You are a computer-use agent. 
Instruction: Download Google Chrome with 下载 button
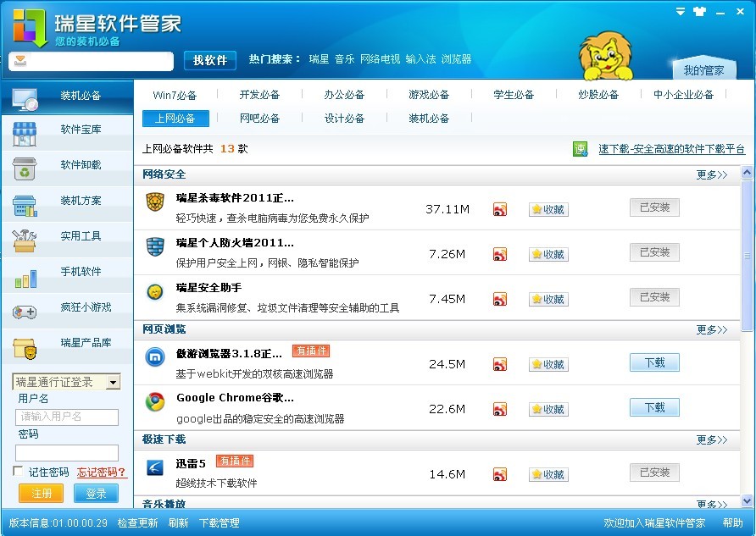pos(654,407)
